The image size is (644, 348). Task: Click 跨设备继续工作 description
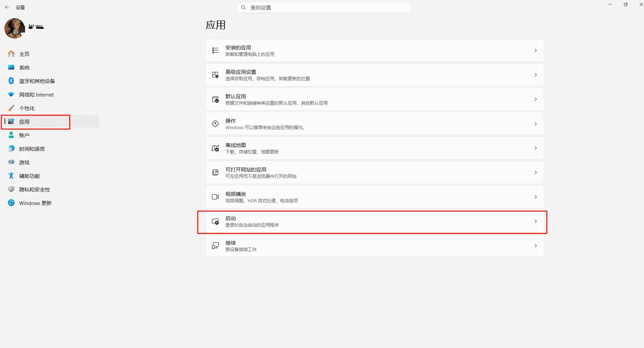241,250
